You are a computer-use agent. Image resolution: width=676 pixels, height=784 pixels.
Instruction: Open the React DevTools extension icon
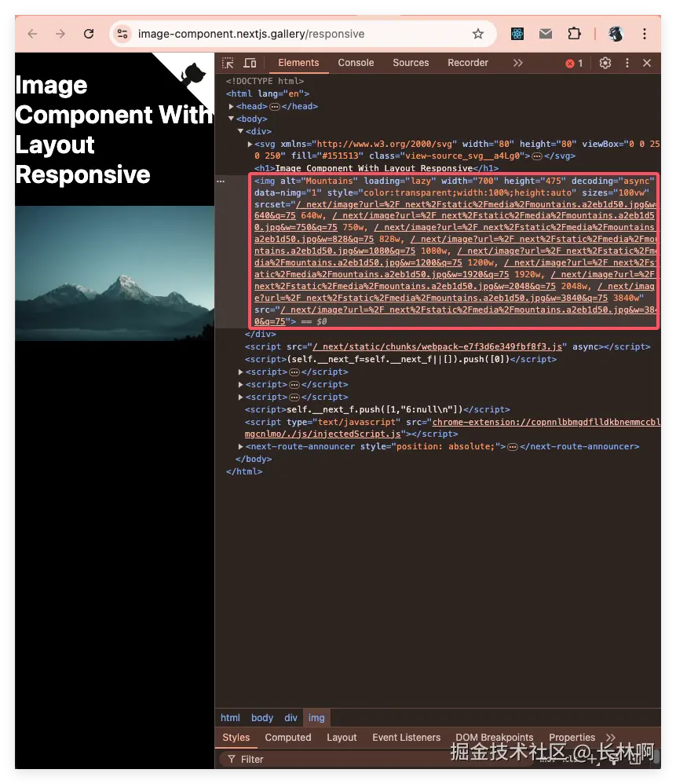coord(517,34)
